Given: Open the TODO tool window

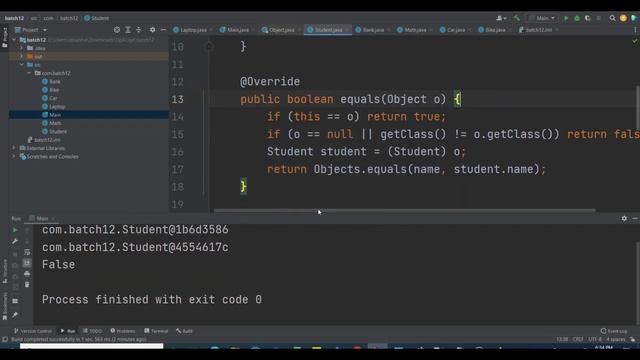Looking at the screenshot, I should [92, 331].
